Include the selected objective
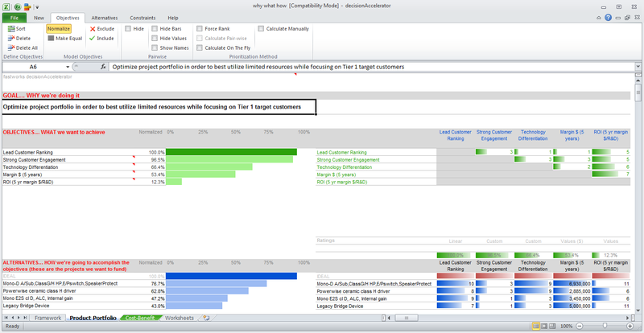Image resolution: width=644 pixels, height=333 pixels. (101, 38)
